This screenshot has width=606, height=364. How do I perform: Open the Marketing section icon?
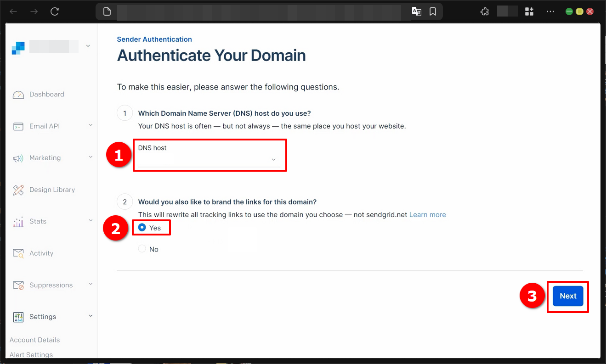(x=18, y=158)
